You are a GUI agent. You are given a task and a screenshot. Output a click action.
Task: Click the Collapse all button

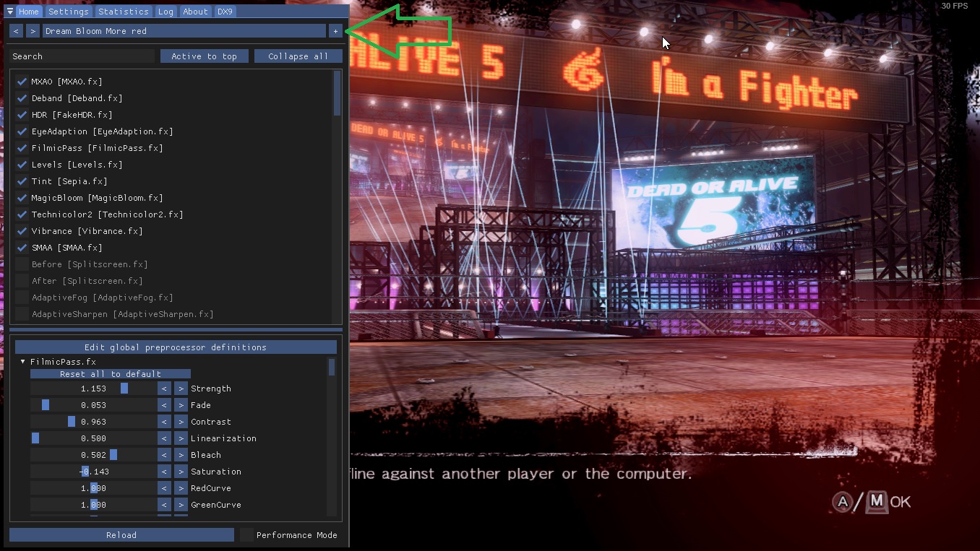pos(298,56)
